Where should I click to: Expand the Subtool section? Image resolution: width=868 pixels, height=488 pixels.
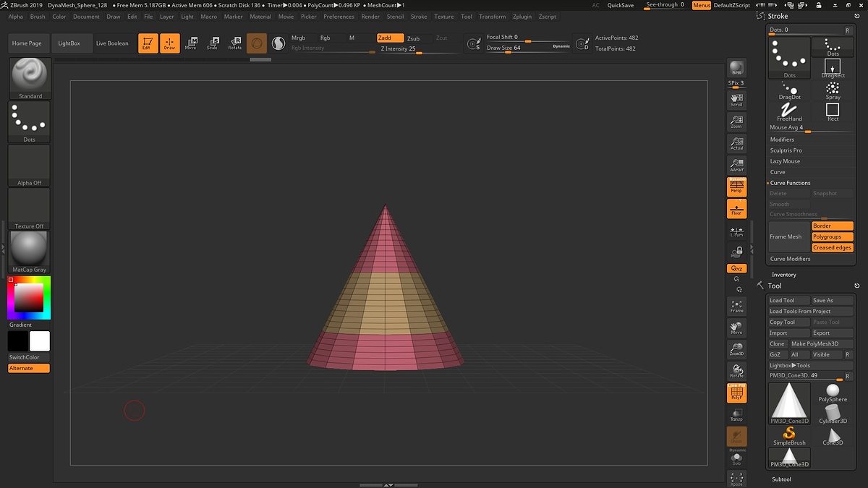point(781,479)
